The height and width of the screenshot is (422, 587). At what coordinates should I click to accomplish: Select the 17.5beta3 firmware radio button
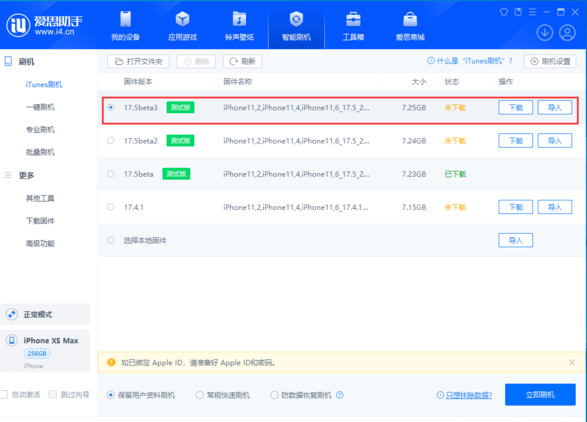111,107
